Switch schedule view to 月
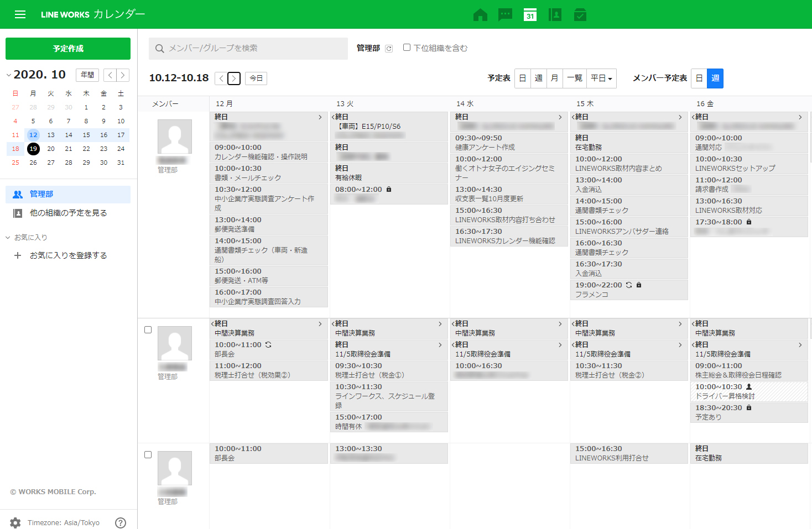The image size is (812, 529). tap(554, 78)
